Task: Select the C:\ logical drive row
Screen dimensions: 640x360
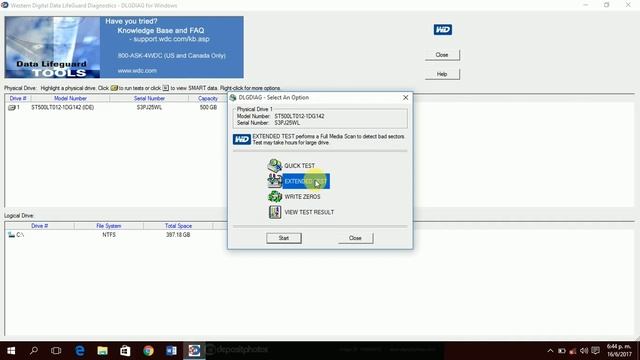Action: click(x=16, y=235)
